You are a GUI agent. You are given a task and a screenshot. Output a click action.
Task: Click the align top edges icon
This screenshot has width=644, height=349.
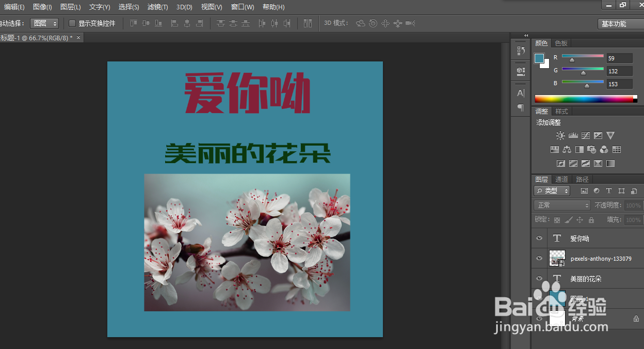click(x=134, y=23)
